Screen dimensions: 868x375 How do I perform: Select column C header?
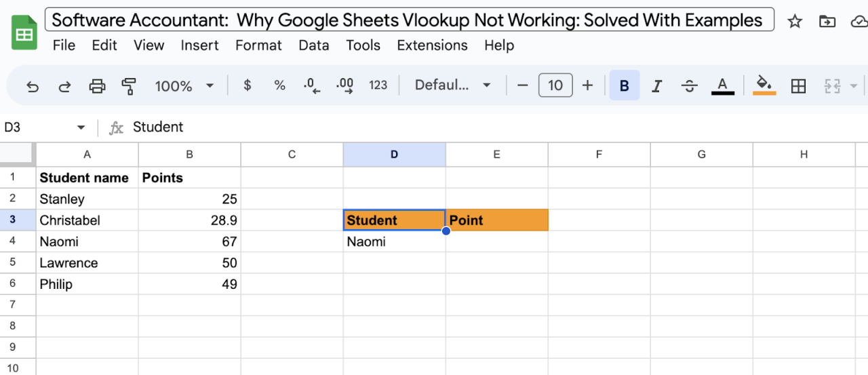click(292, 155)
